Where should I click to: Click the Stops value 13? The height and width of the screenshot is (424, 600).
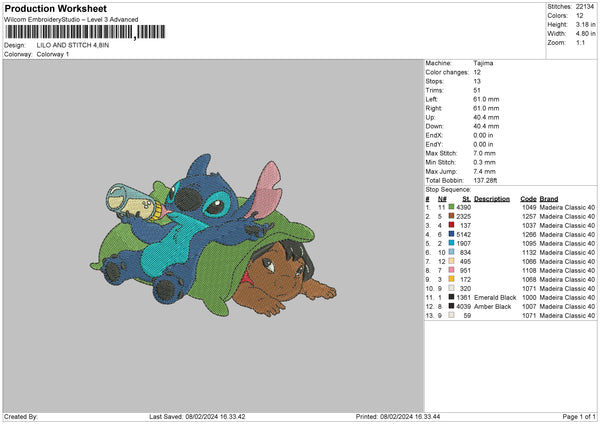pos(477,81)
